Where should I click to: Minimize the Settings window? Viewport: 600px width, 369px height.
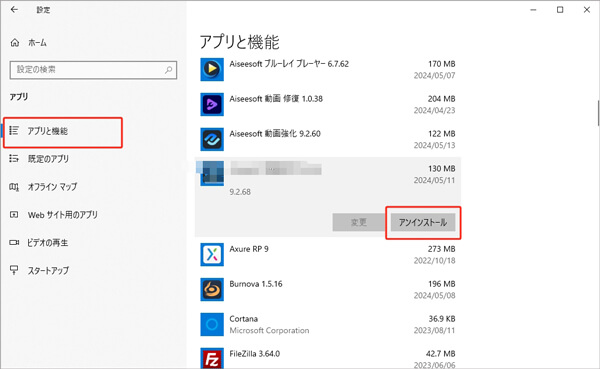(533, 10)
